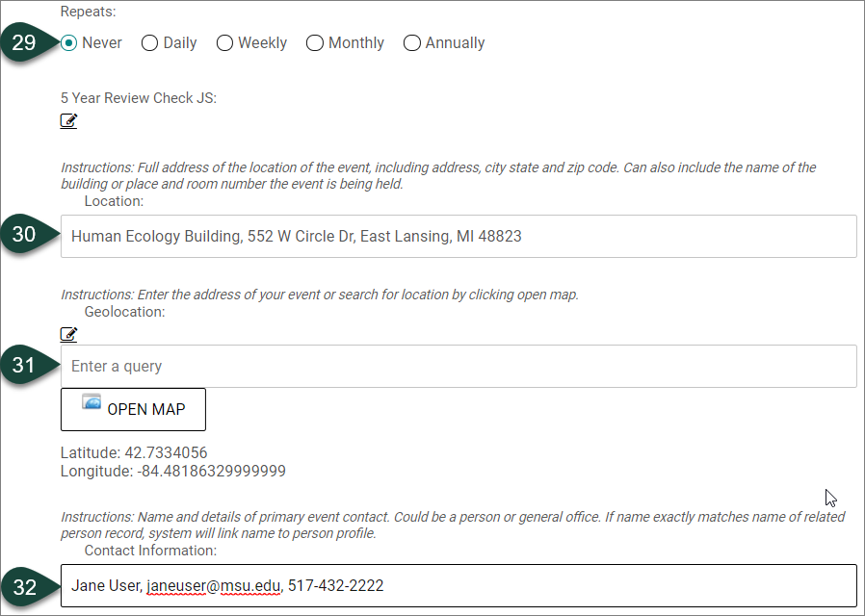Pick the Annually repeat option
This screenshot has height=616, width=865.
411,43
